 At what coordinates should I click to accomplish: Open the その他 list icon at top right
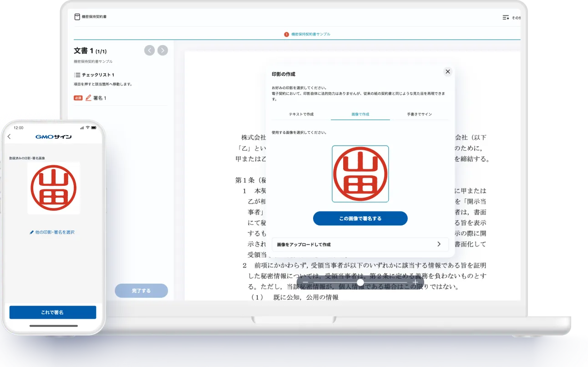(x=506, y=16)
